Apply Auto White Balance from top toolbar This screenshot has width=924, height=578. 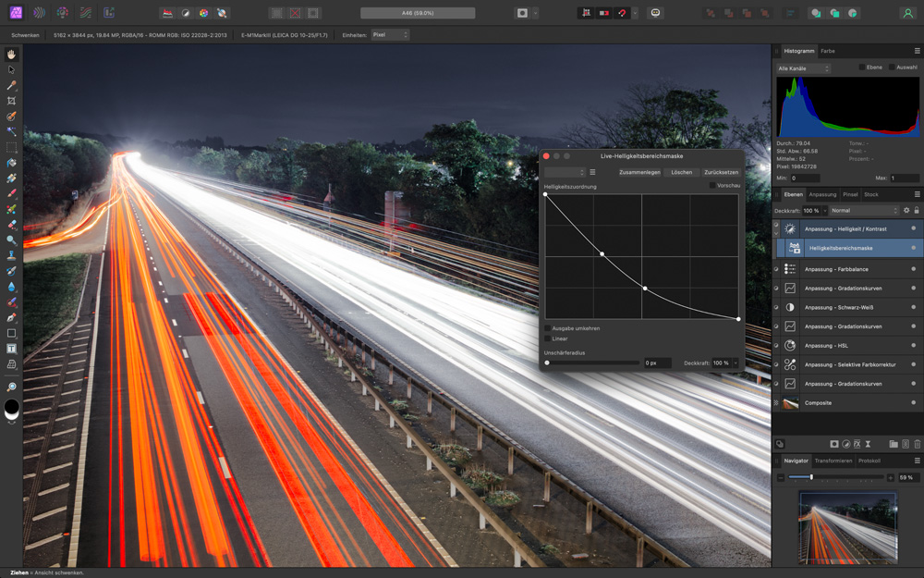point(223,13)
